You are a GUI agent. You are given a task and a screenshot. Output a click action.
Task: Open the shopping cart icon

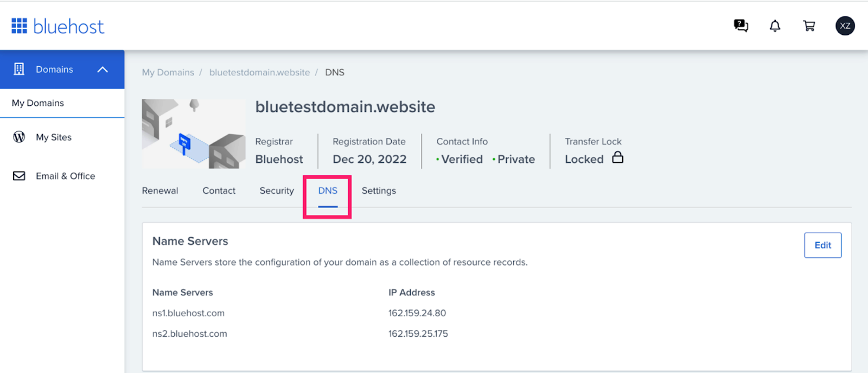[809, 26]
